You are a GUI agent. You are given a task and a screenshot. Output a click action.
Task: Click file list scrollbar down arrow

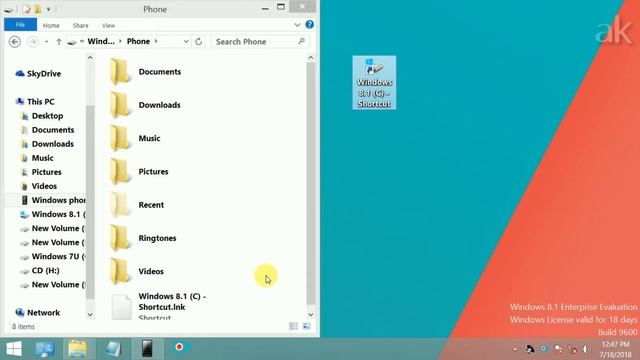click(311, 315)
